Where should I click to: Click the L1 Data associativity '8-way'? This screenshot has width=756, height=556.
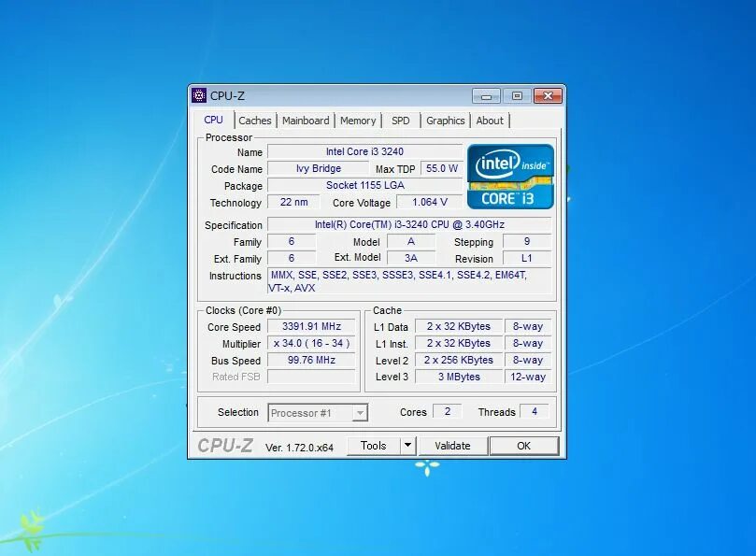pos(528,326)
